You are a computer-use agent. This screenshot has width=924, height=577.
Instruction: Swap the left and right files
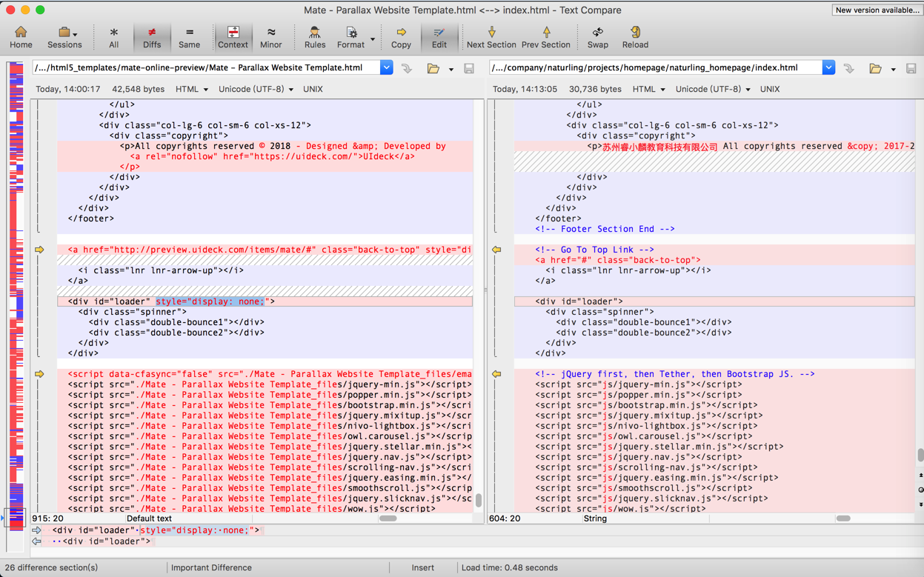pyautogui.click(x=597, y=37)
